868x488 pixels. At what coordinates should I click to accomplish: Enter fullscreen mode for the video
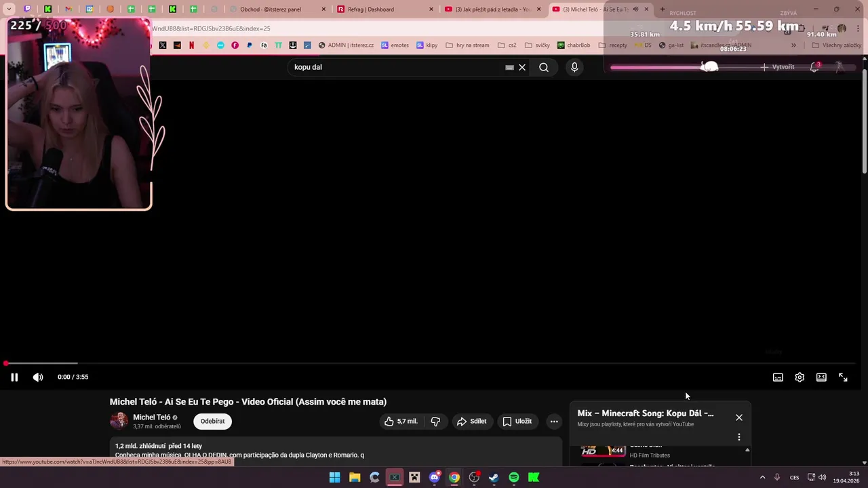(x=843, y=378)
